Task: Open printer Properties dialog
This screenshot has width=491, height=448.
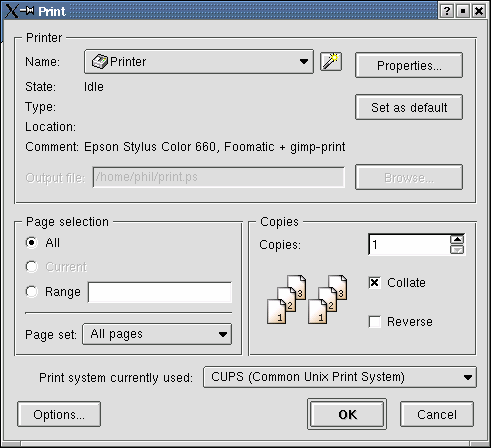Action: [x=409, y=65]
